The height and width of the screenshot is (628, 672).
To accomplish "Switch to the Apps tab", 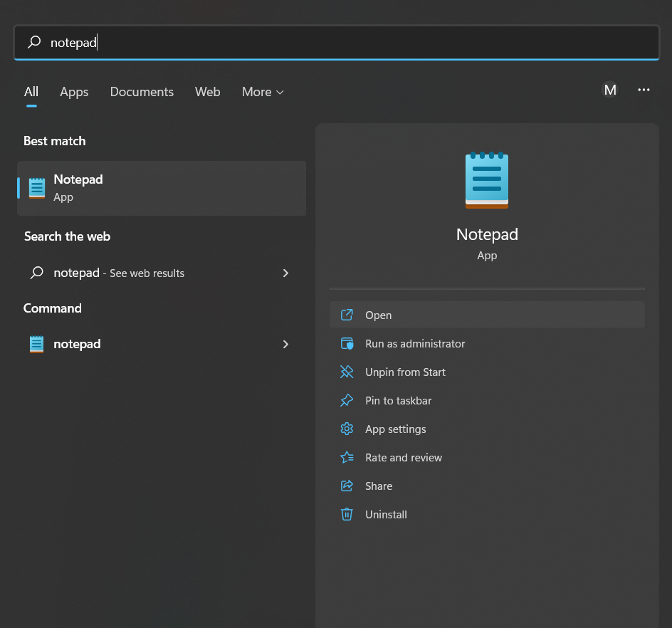I will pos(74,92).
